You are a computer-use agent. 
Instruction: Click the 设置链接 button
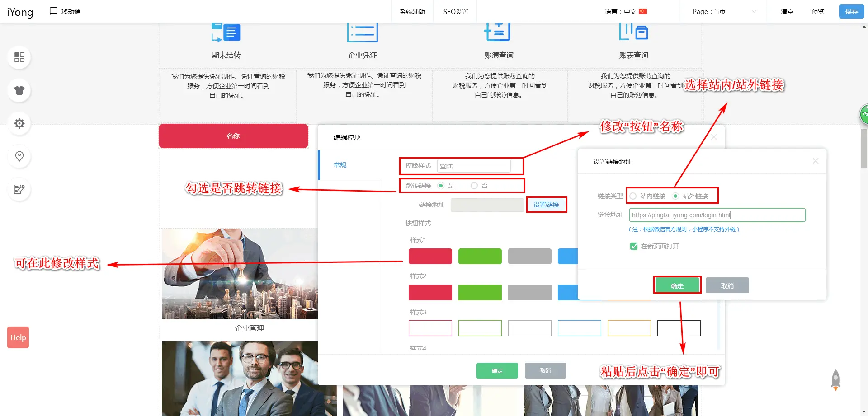[546, 205]
